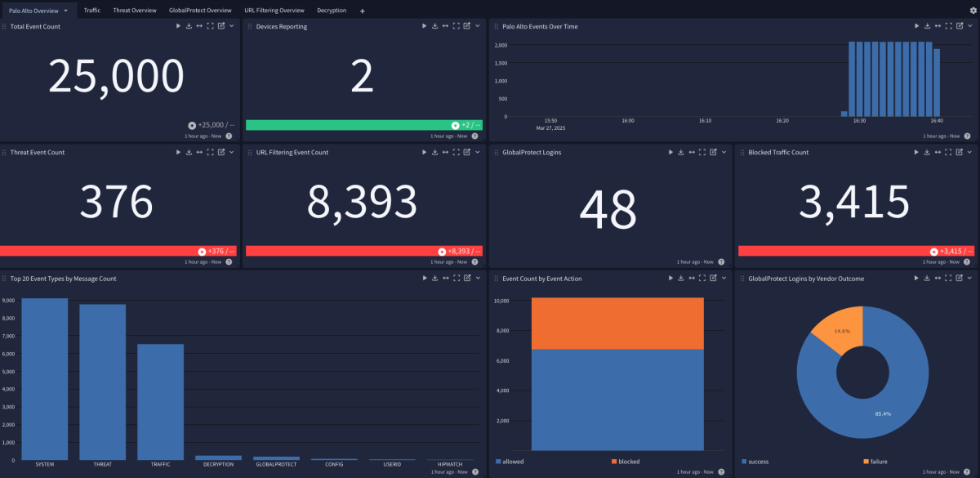The width and height of the screenshot is (980, 478).
Task: Click the 3,415 blocked traffic value
Action: pyautogui.click(x=854, y=202)
